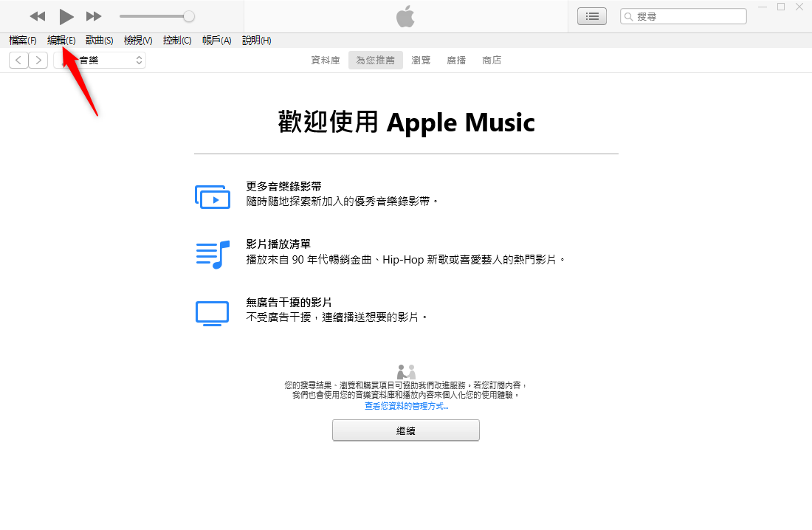Focus the 搜尋 search field

684,16
